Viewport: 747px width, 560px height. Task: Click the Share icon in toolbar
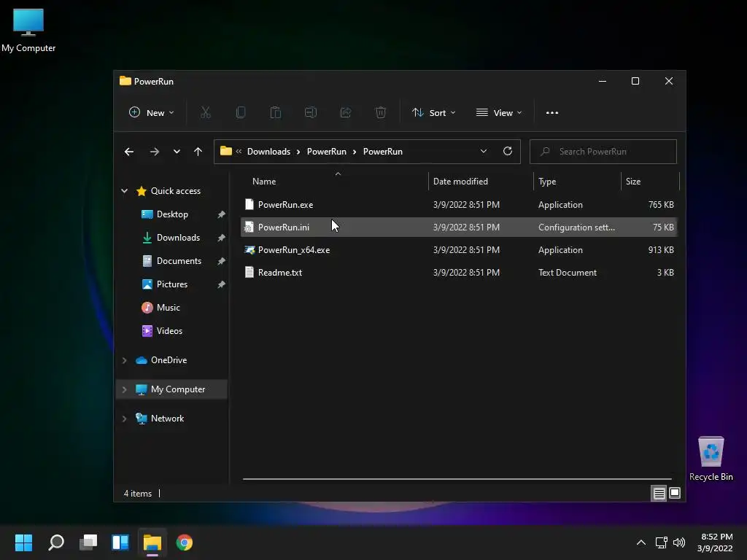coord(345,112)
